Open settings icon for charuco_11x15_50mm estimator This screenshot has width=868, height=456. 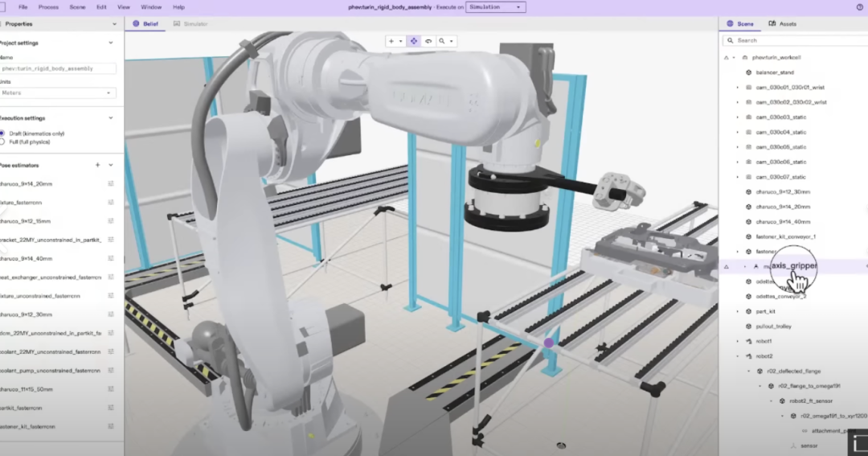click(x=111, y=389)
